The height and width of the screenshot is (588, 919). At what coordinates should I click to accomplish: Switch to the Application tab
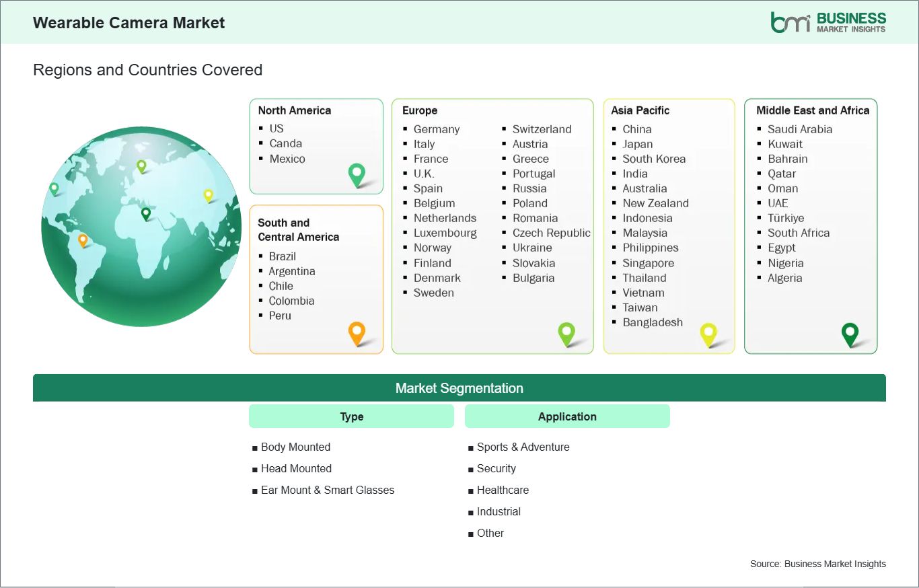567,416
